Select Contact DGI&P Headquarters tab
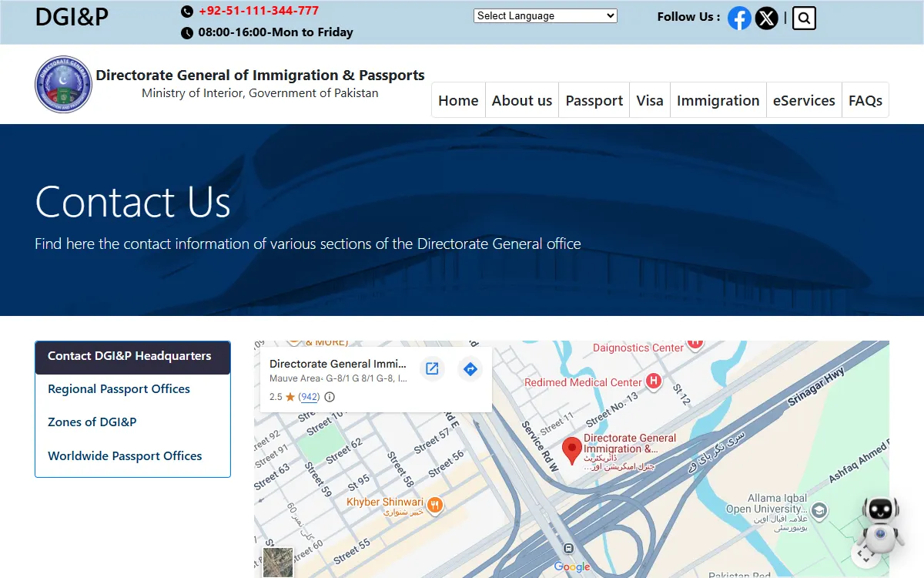 132,358
